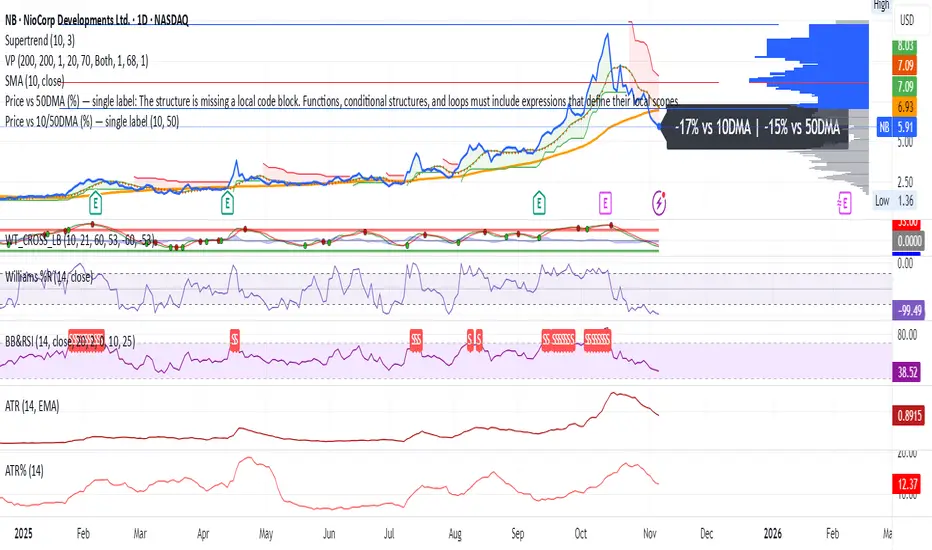Viewport: 932px width, 550px height.
Task: Select the ATR% (14) legend
Action: coord(24,471)
